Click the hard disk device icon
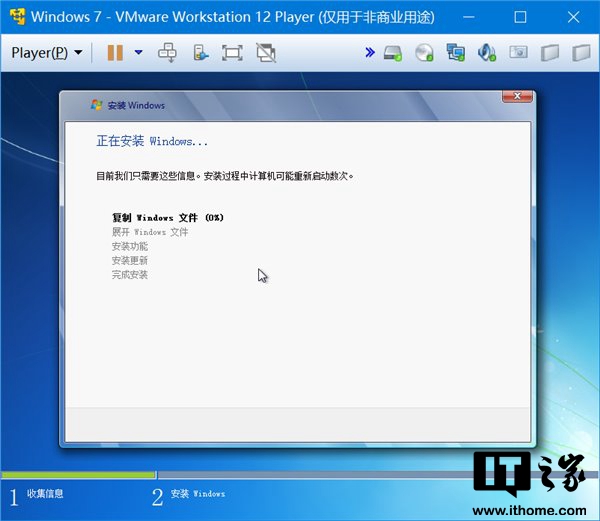The width and height of the screenshot is (600, 521). [x=393, y=52]
